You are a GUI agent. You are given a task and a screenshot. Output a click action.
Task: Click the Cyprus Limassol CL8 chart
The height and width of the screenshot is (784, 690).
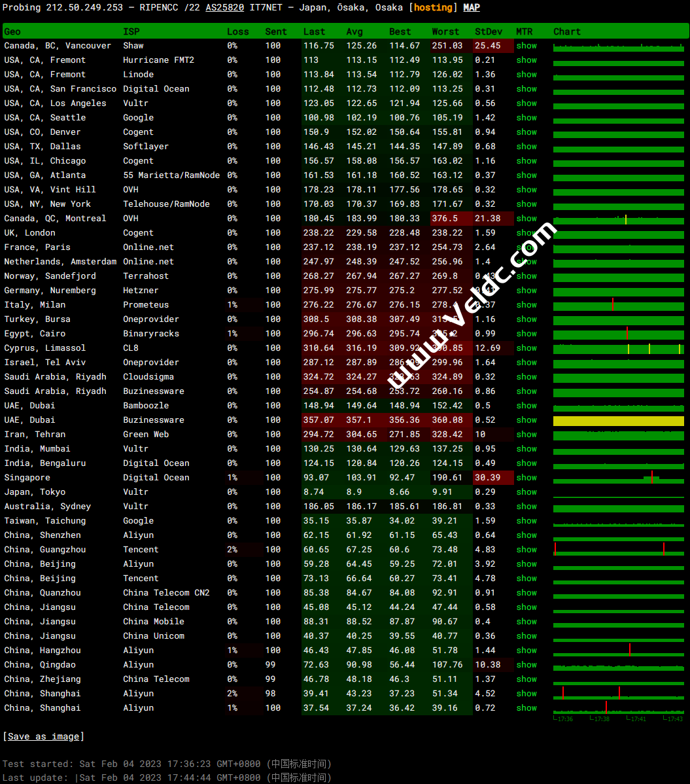(x=618, y=349)
